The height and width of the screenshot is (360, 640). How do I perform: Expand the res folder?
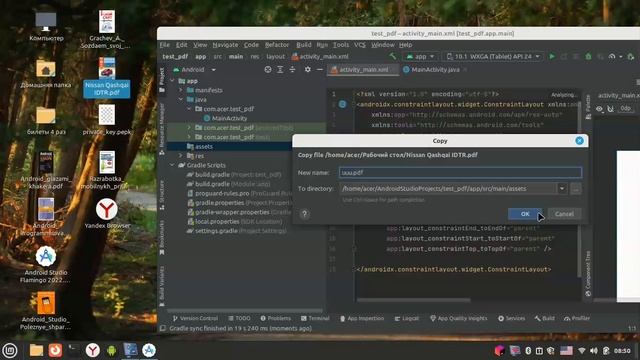pos(181,156)
